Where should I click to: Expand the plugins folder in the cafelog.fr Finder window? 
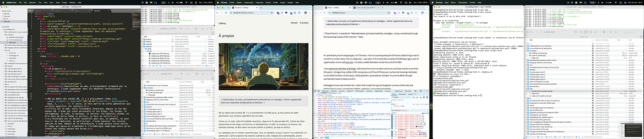click(142, 39)
